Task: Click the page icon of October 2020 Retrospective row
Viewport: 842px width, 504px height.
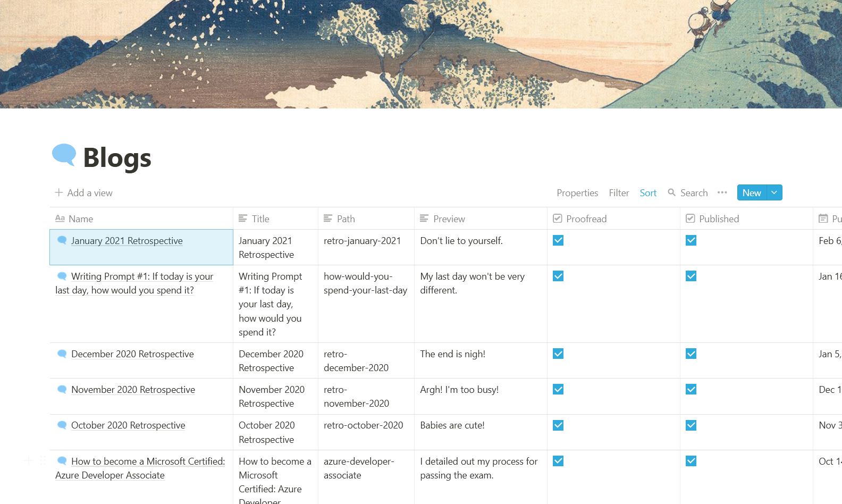Action: click(x=62, y=425)
